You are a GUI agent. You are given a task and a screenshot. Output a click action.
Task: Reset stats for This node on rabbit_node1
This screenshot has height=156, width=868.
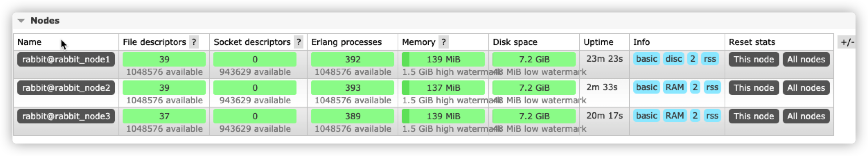[x=753, y=59]
